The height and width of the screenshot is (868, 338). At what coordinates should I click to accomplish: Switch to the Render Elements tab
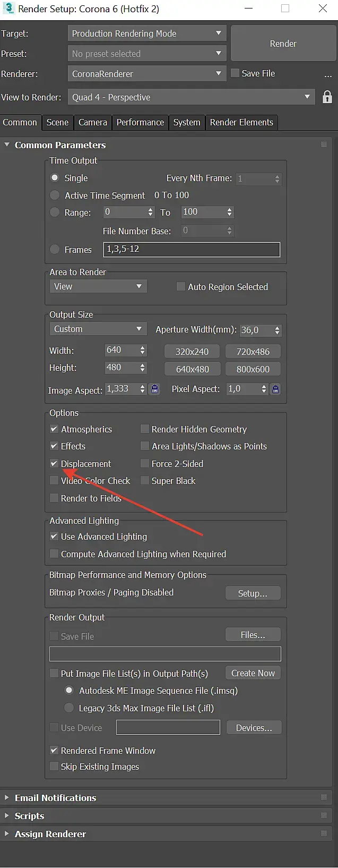coord(241,122)
